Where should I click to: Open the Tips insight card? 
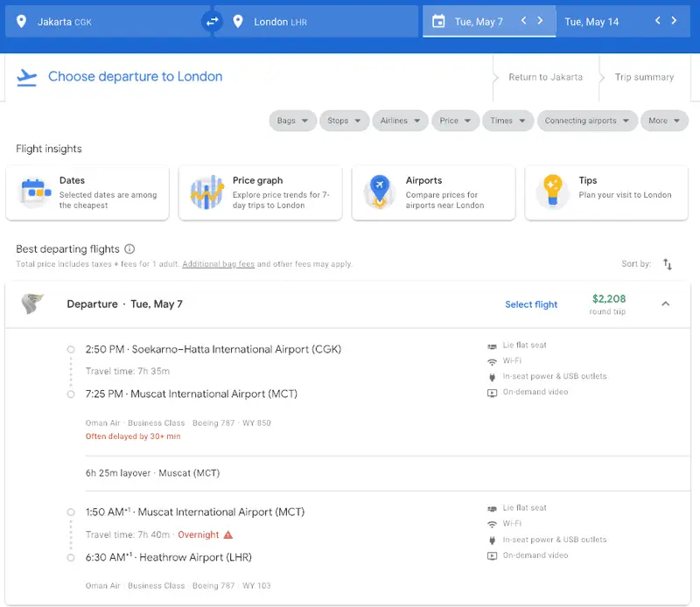606,192
